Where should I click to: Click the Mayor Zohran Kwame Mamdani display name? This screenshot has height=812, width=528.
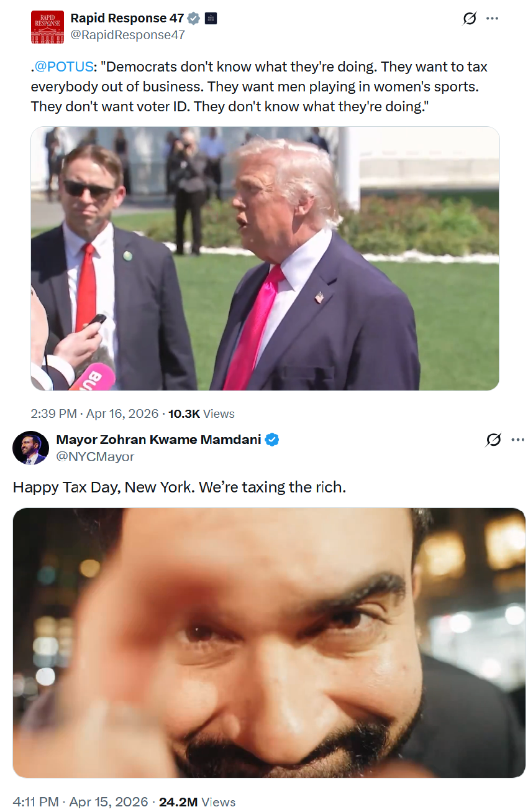pyautogui.click(x=159, y=440)
